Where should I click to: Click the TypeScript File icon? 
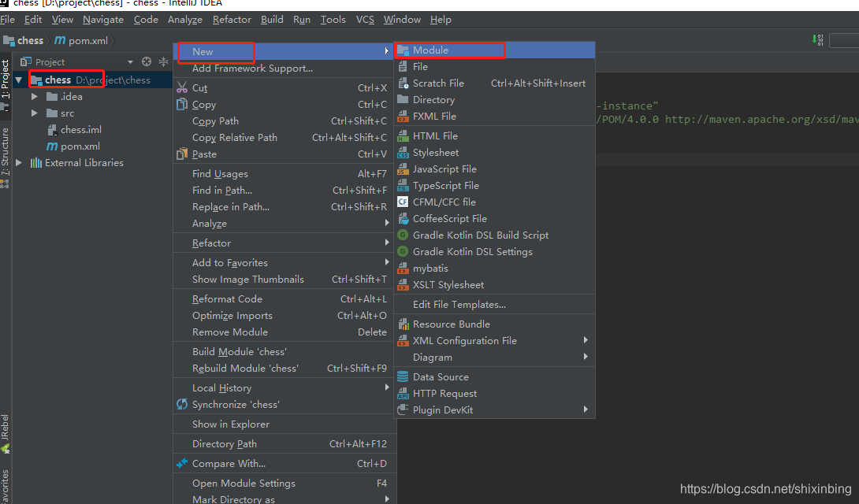pos(403,186)
